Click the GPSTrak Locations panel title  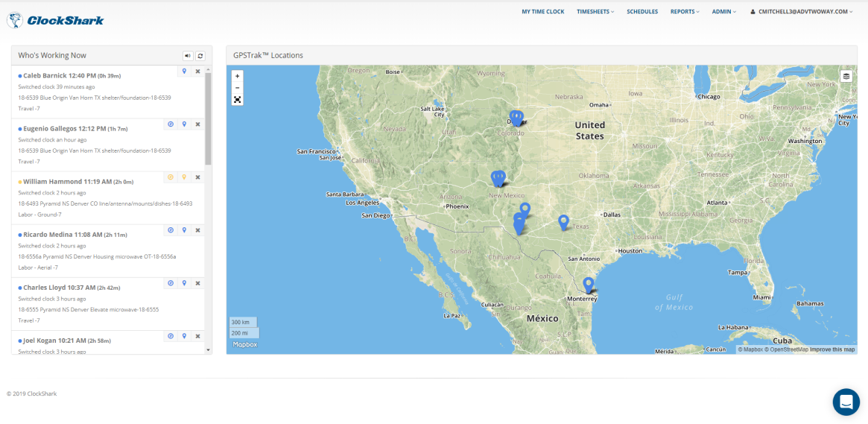[x=268, y=55]
